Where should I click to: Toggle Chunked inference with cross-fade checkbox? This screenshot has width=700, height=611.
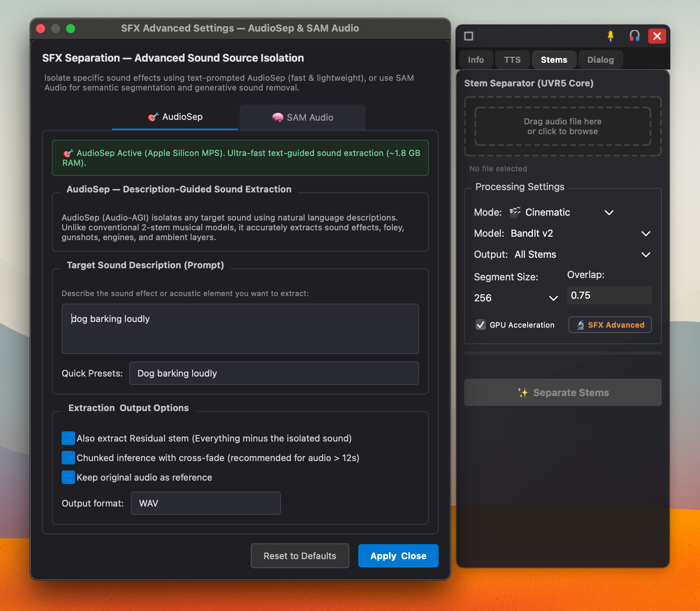click(68, 458)
